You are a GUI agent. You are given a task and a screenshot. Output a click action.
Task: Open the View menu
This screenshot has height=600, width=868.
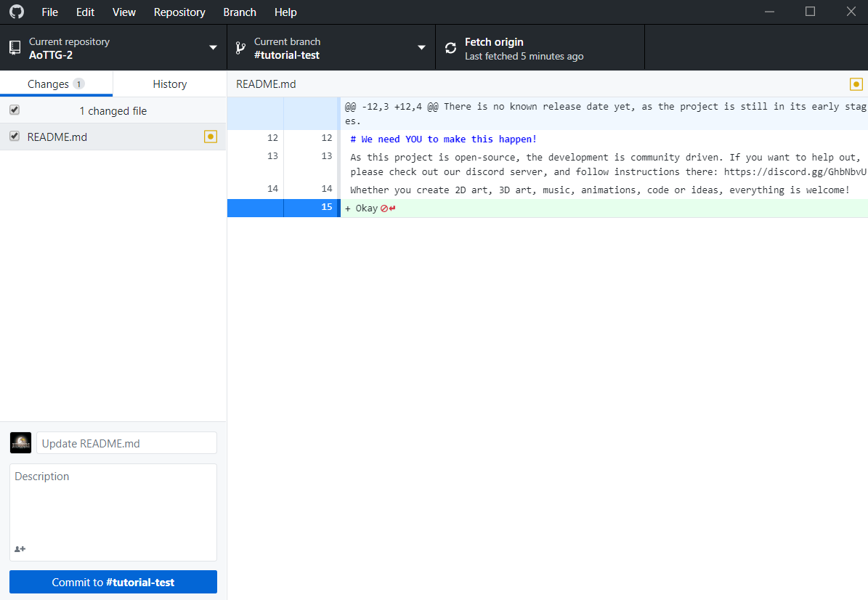pyautogui.click(x=124, y=12)
